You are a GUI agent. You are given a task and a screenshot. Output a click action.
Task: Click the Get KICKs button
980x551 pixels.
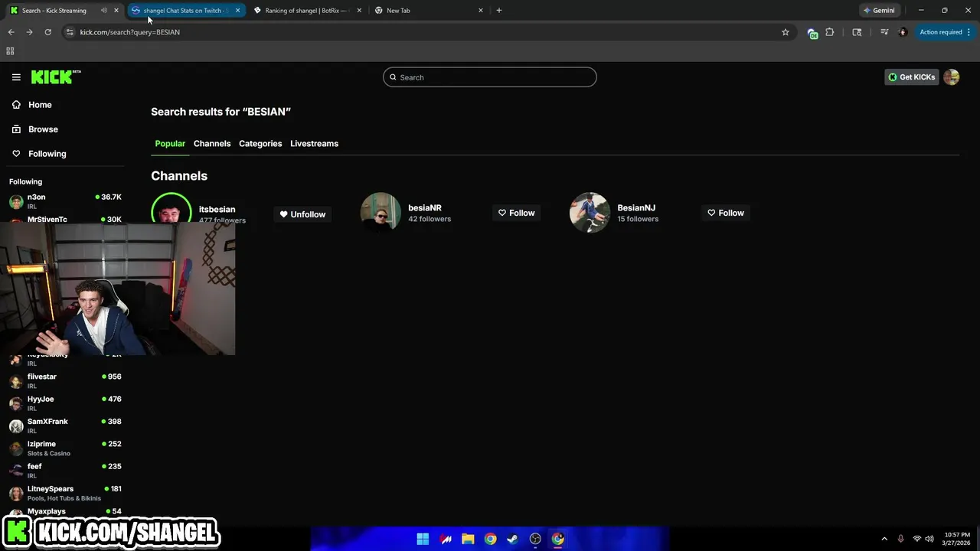911,77
